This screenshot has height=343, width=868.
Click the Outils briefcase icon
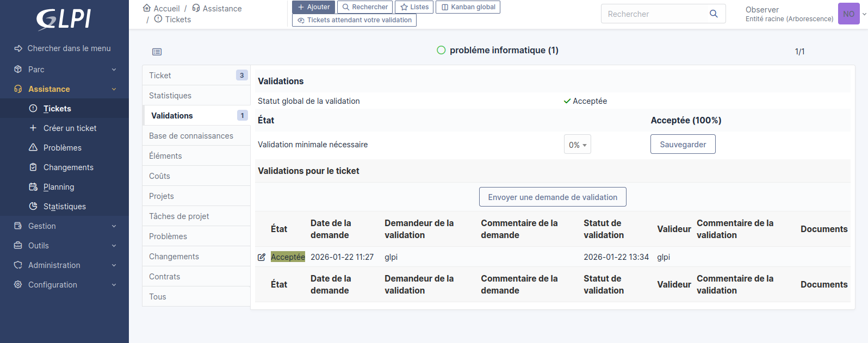click(x=18, y=246)
